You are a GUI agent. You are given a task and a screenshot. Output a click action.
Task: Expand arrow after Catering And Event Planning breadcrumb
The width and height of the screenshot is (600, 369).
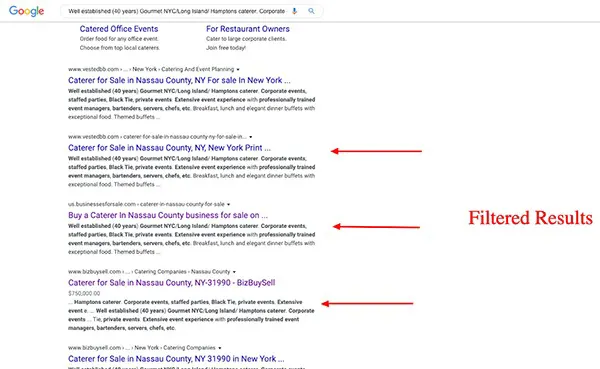(x=238, y=70)
